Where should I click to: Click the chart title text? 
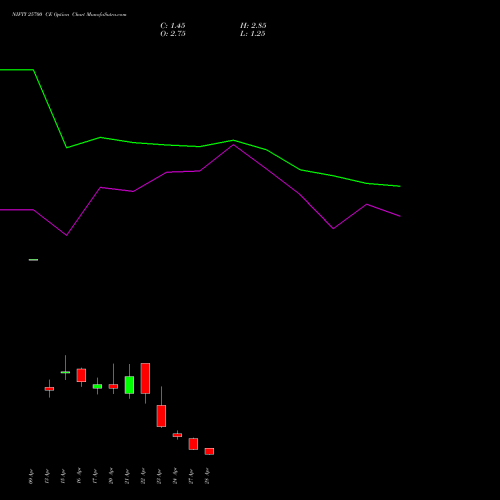(69, 14)
